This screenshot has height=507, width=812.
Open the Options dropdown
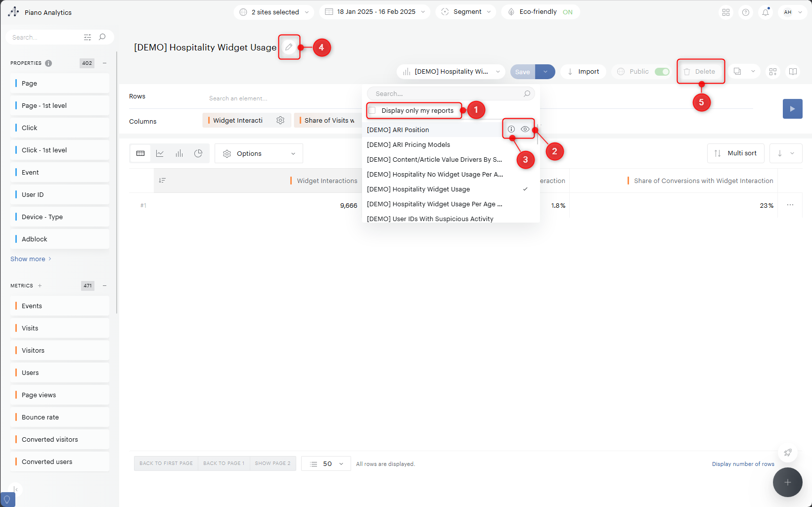tap(259, 153)
